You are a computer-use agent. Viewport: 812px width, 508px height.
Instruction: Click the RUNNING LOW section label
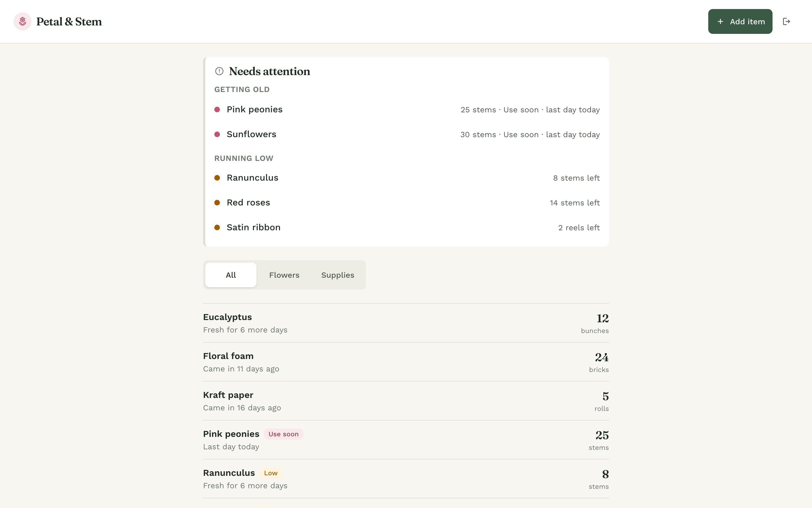(x=244, y=158)
